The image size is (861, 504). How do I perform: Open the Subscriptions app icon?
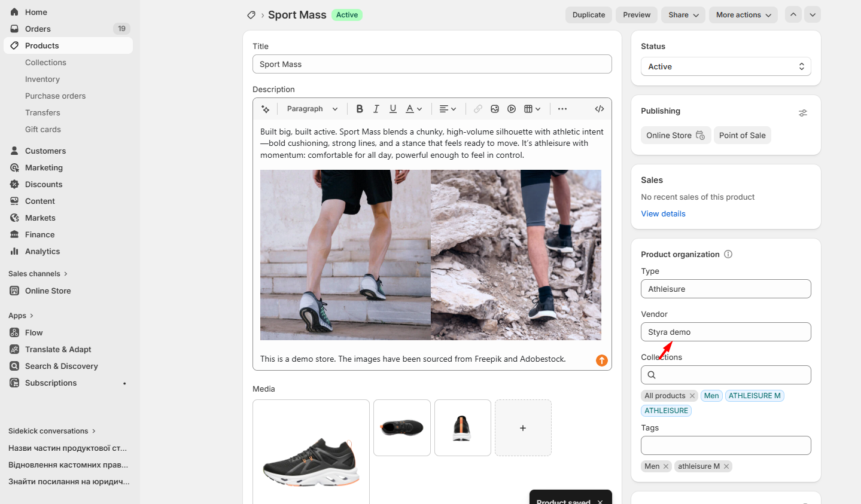point(14,383)
